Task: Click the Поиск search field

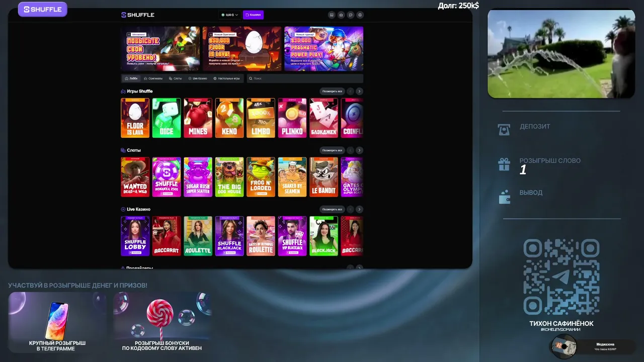Action: 305,78
